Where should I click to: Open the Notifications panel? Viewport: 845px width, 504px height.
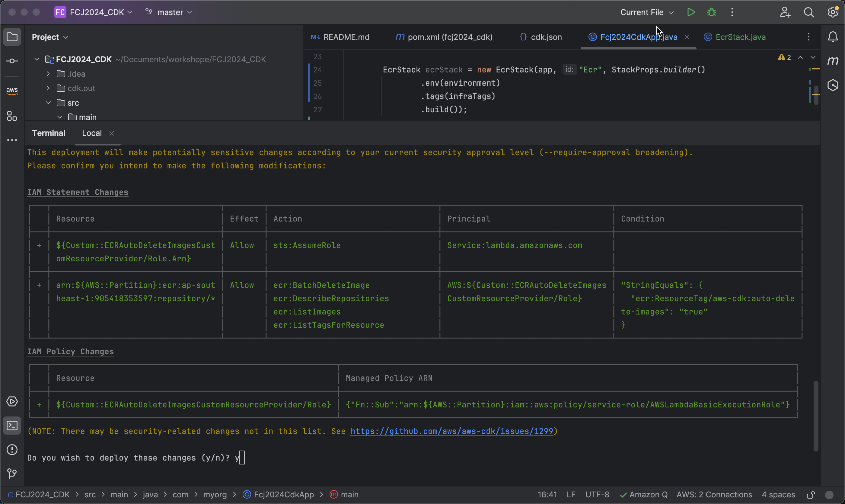(x=833, y=37)
